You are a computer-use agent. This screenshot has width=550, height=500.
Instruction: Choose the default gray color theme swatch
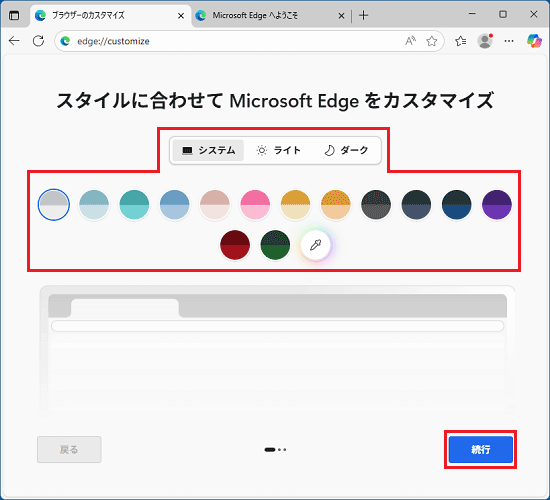54,205
